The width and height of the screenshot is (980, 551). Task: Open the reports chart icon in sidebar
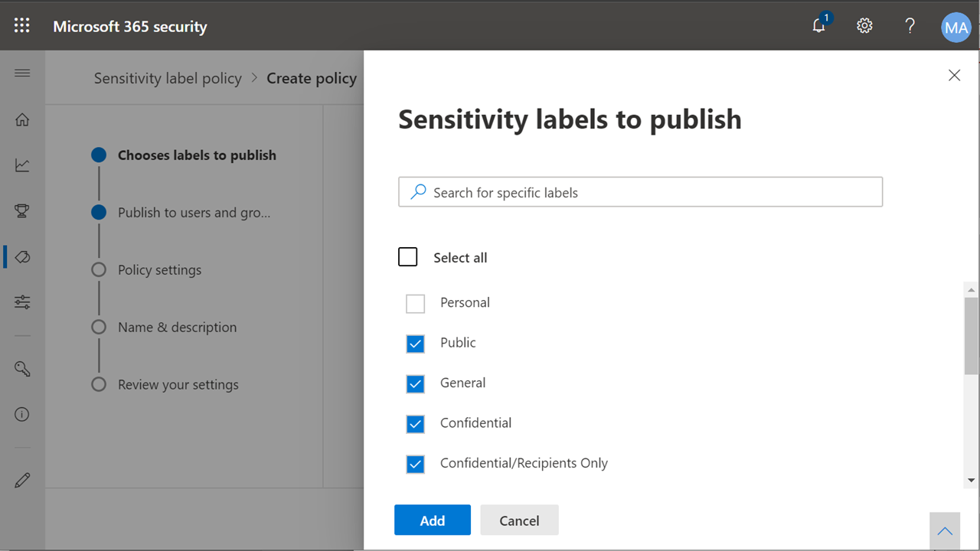pyautogui.click(x=22, y=165)
